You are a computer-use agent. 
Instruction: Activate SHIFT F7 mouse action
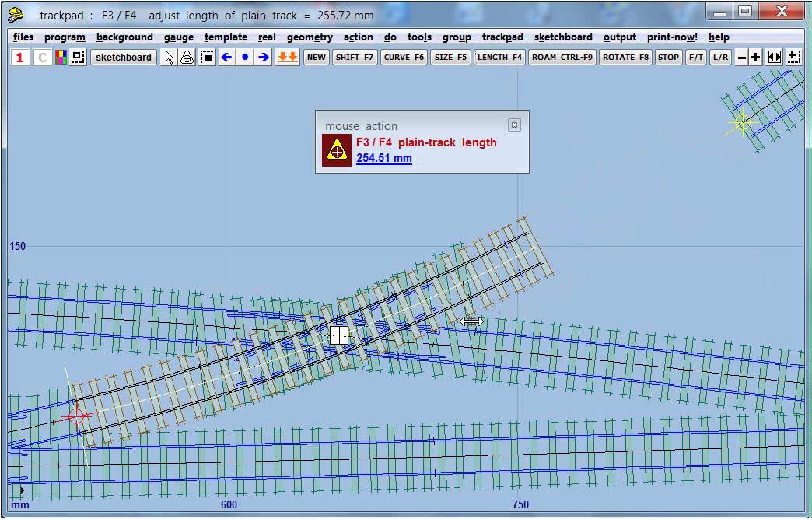tap(354, 57)
